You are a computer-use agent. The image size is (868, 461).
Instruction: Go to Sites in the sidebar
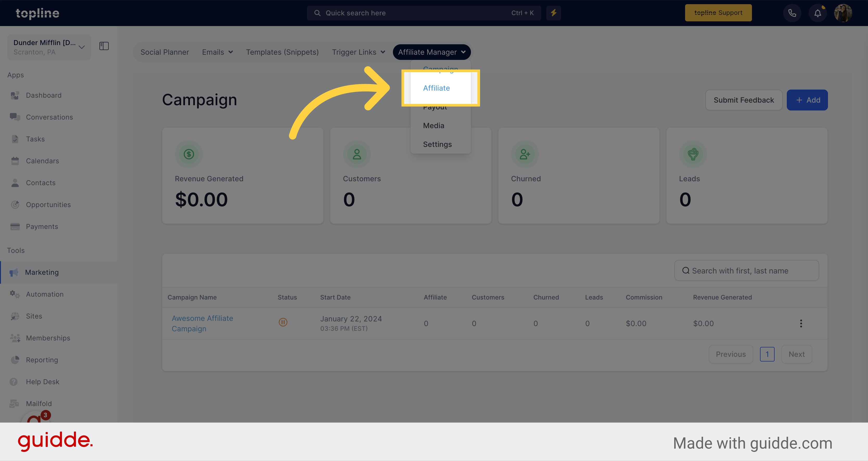pos(34,316)
